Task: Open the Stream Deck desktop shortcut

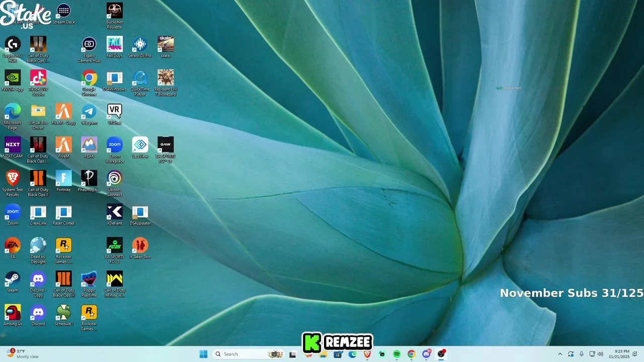Action: (x=63, y=14)
